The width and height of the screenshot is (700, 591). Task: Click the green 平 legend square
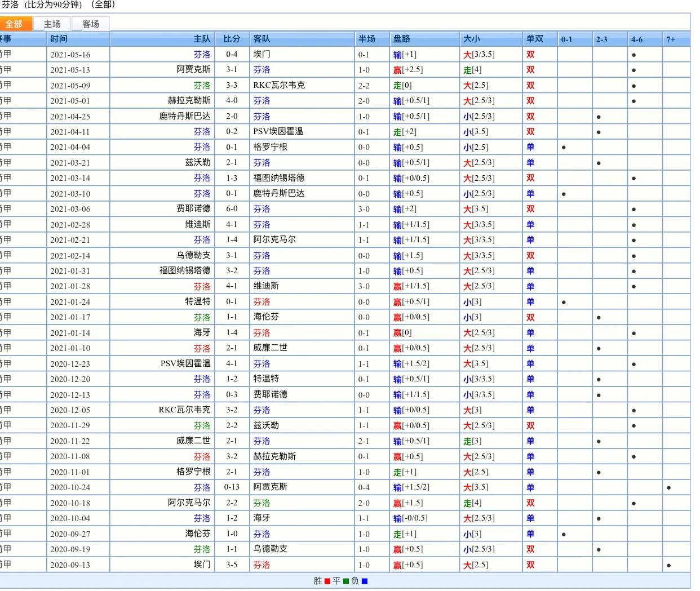(x=345, y=581)
